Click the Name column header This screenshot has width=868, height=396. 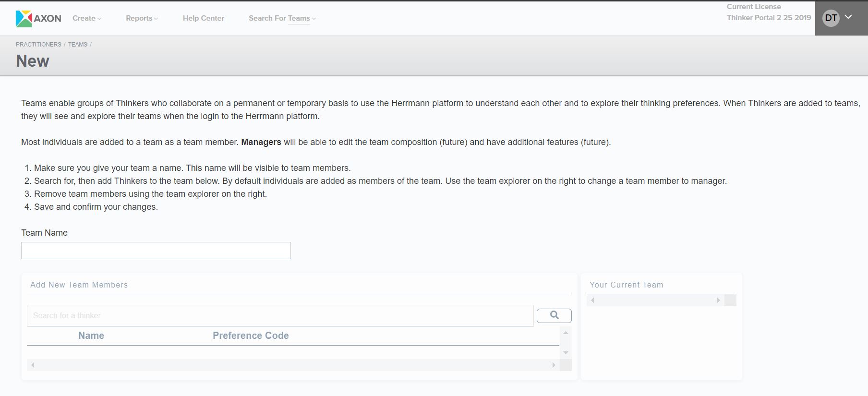pyautogui.click(x=91, y=336)
